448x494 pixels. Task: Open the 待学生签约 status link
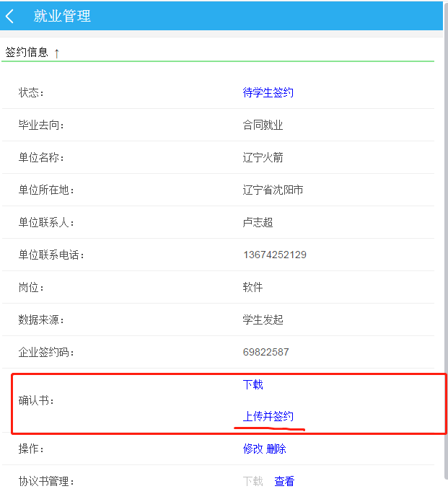pyautogui.click(x=268, y=92)
